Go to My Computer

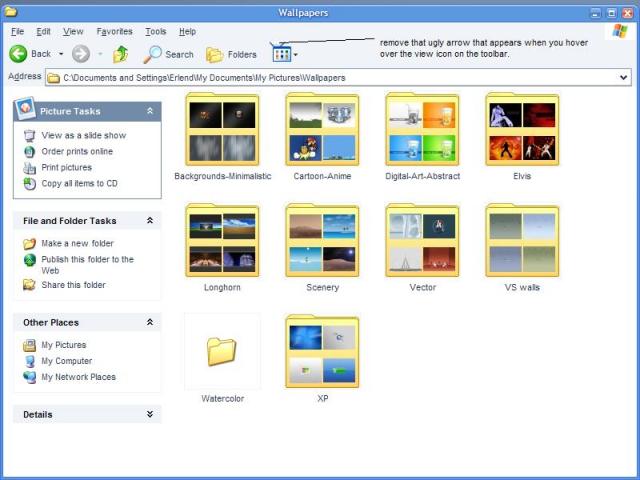point(67,361)
